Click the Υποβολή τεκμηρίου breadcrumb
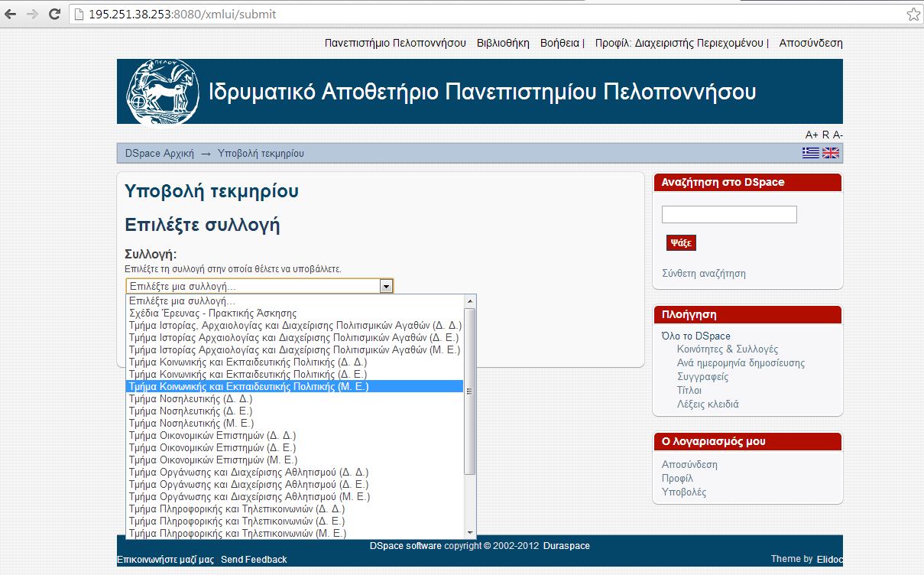Screen dimensions: 924x575 (261, 154)
